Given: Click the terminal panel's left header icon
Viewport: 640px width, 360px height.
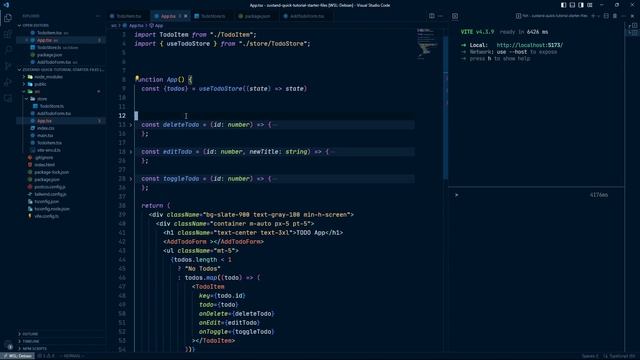Looking at the screenshot, I should [x=455, y=16].
